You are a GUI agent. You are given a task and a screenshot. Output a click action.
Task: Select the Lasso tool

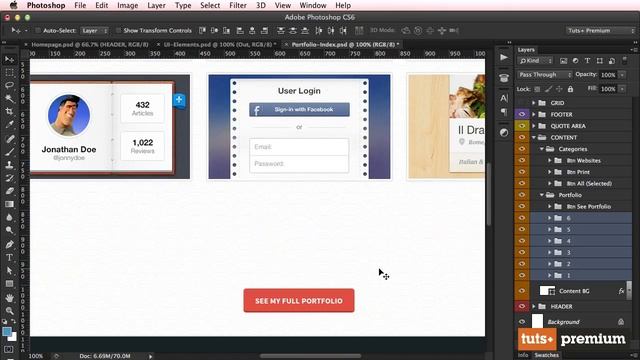[x=9, y=86]
